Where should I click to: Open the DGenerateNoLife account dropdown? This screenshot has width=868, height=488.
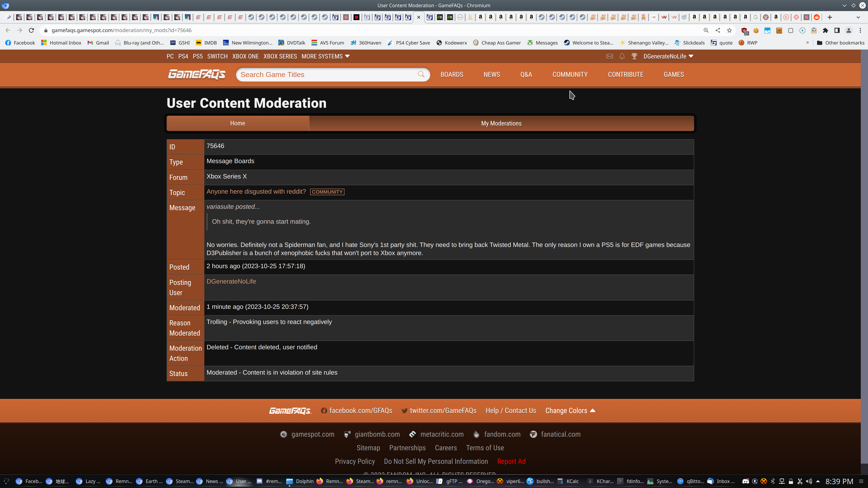(668, 56)
